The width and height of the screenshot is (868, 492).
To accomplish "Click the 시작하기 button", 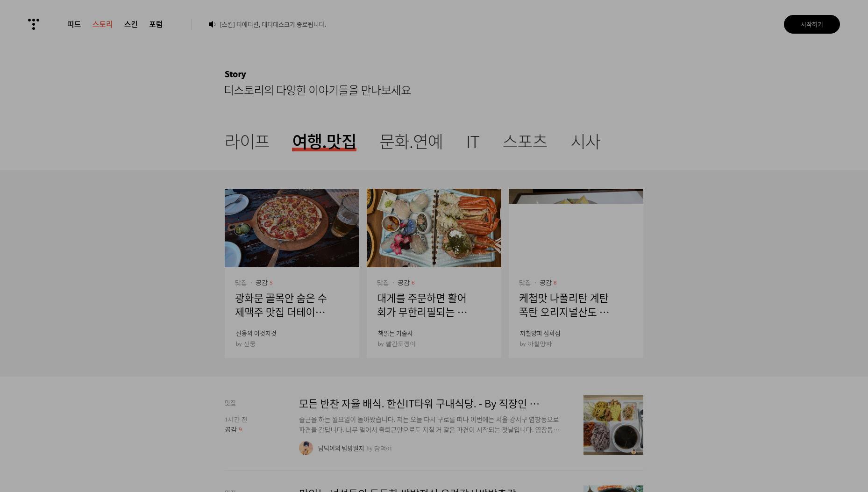I will pyautogui.click(x=812, y=24).
